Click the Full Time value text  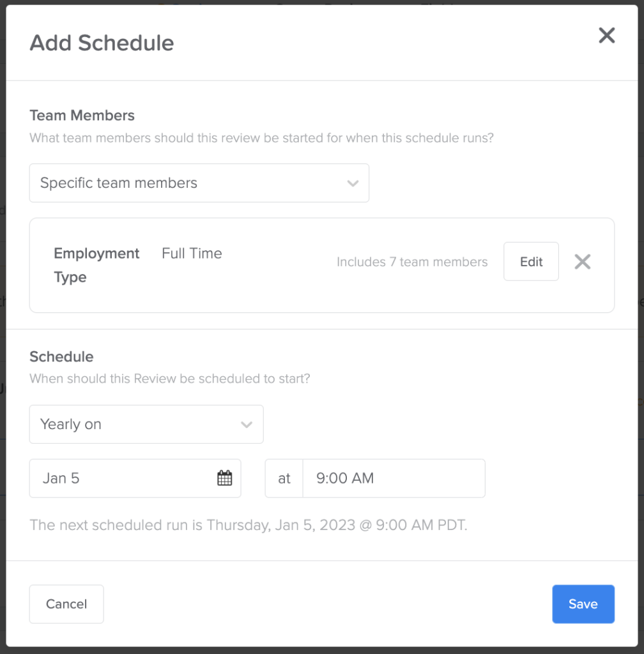(192, 254)
